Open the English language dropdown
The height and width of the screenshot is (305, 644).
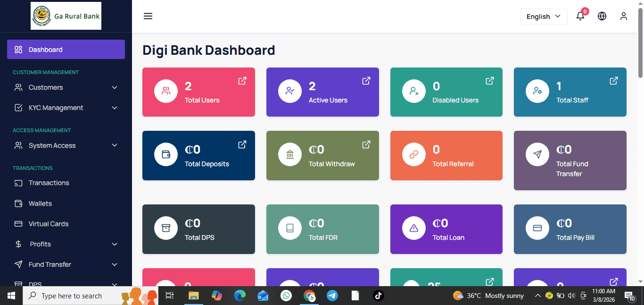coord(544,16)
